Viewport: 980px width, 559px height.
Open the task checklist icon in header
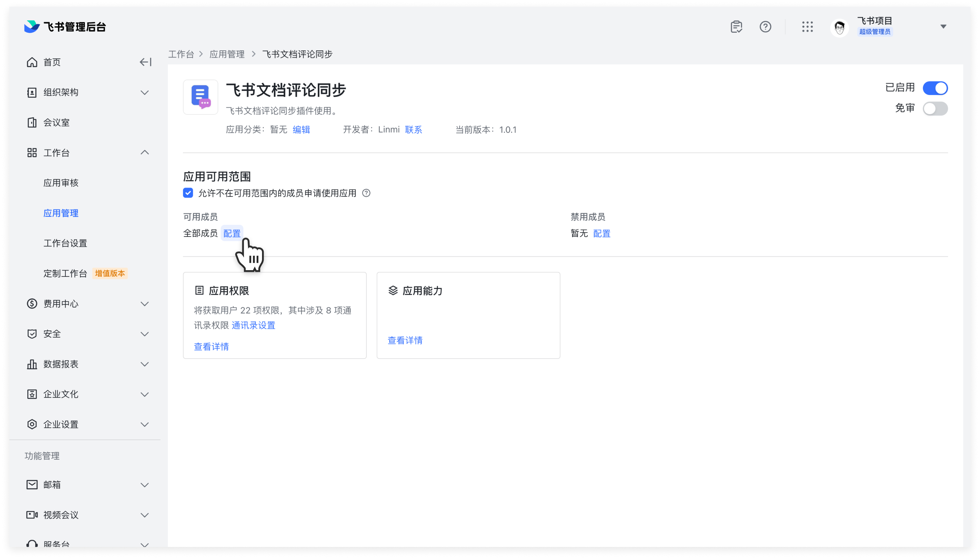[736, 26]
